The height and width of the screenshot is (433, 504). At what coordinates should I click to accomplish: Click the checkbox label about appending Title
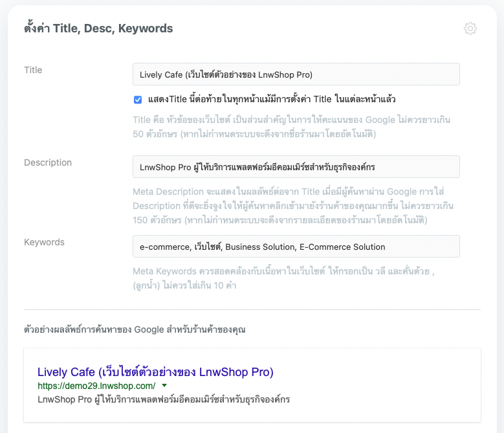click(x=272, y=100)
